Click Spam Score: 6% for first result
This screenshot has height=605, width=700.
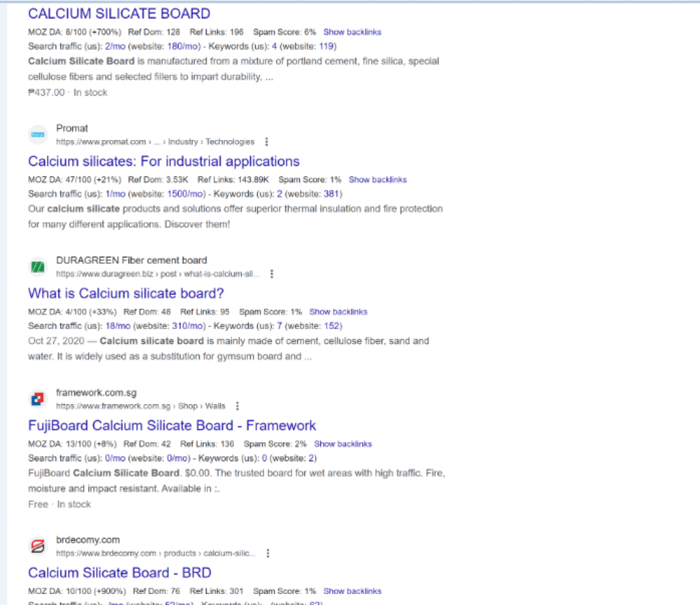[x=284, y=32]
